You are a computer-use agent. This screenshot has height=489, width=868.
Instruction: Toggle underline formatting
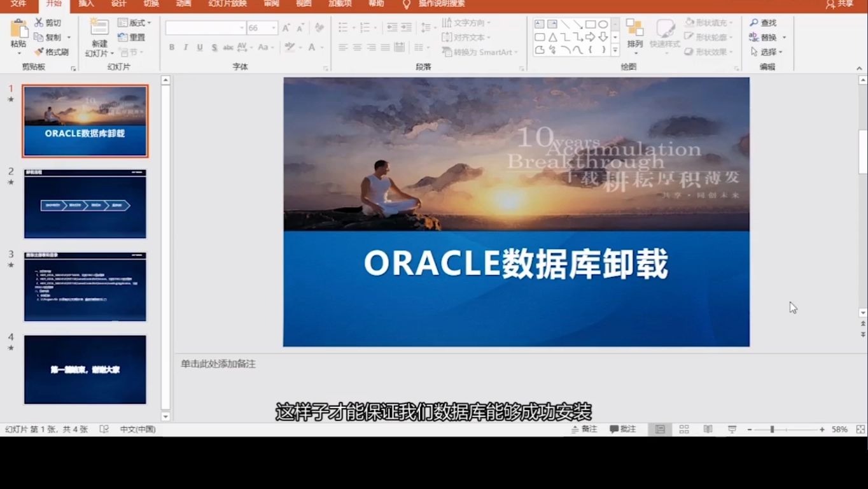199,47
